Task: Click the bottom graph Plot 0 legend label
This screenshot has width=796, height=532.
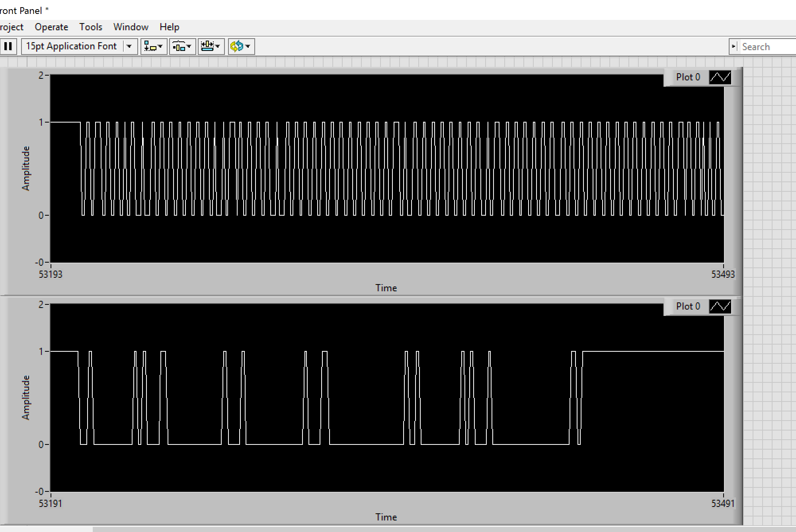Action: [688, 306]
